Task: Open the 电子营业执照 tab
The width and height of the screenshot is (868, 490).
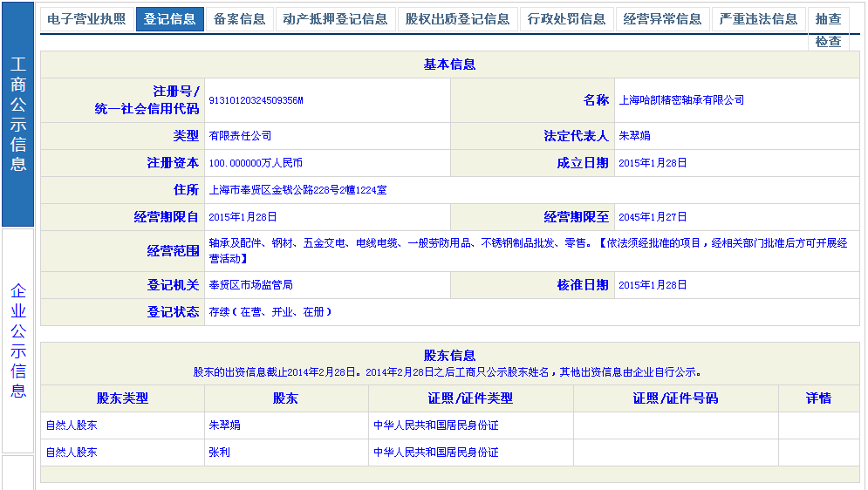Action: click(86, 19)
